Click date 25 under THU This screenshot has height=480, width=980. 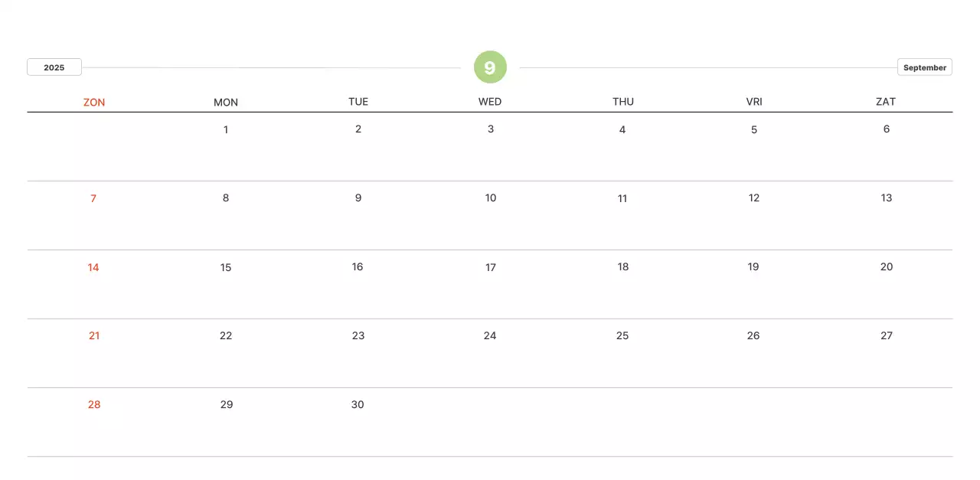622,335
